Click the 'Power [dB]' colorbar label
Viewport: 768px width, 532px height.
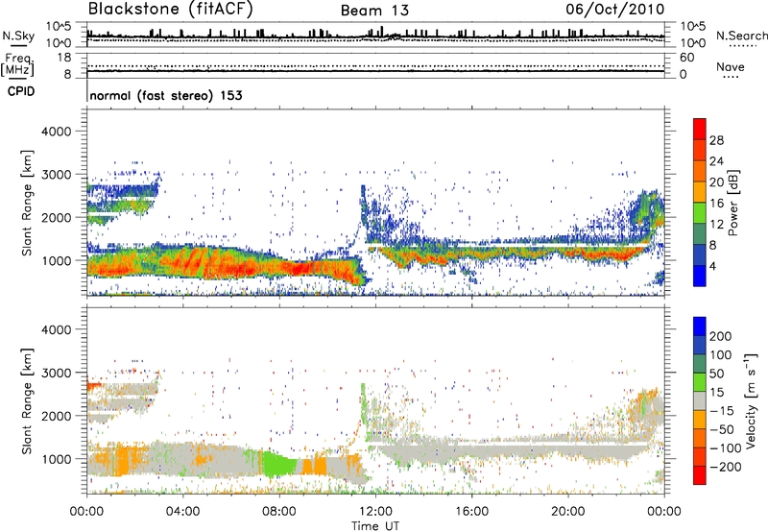pos(732,203)
